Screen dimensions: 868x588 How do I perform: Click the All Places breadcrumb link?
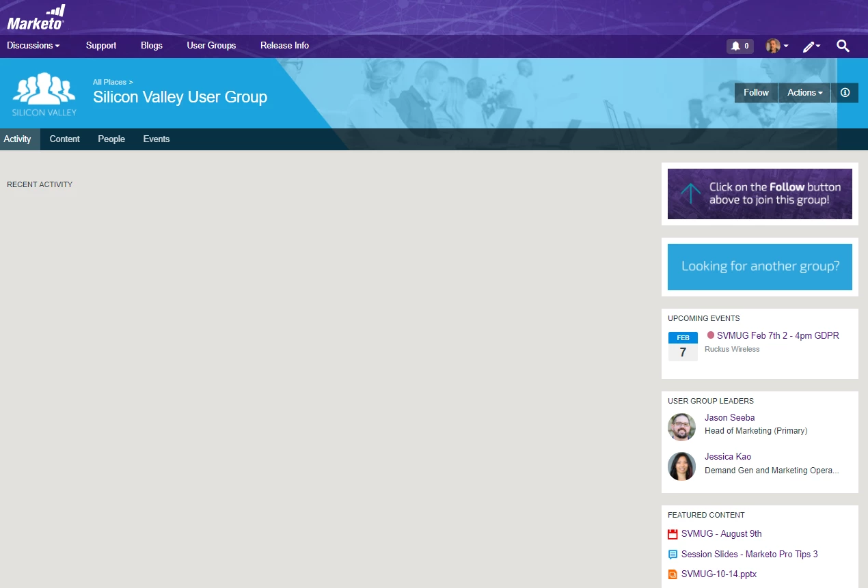[x=113, y=82]
